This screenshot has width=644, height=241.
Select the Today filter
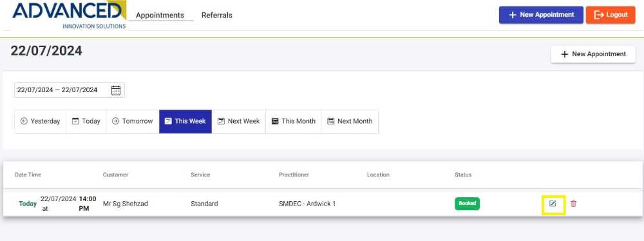(86, 121)
